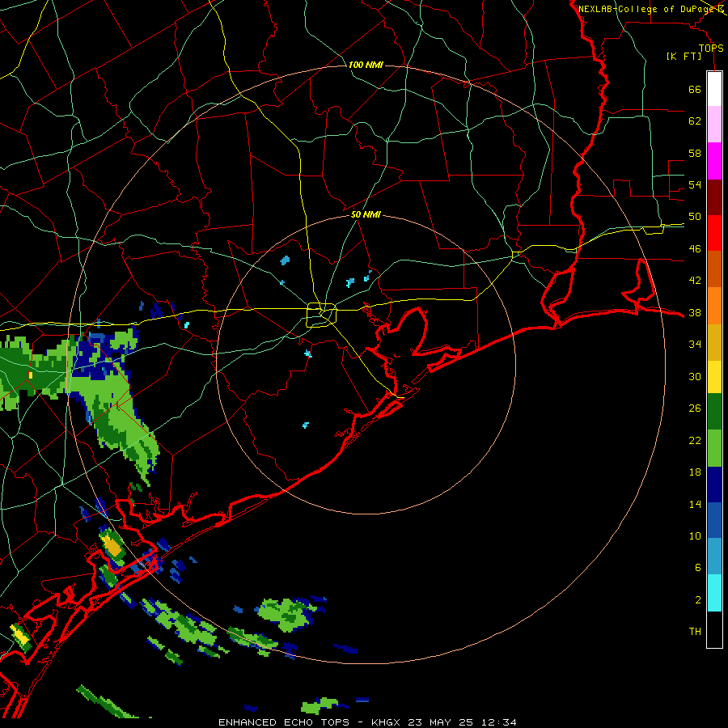Click the bright red swatch between 46 and 50
This screenshot has height=728, width=728.
coord(714,233)
